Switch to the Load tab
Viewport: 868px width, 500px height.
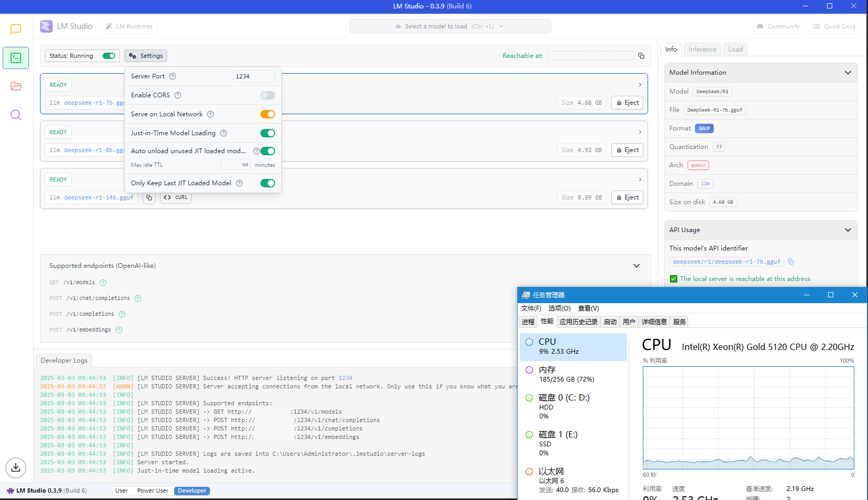[735, 49]
